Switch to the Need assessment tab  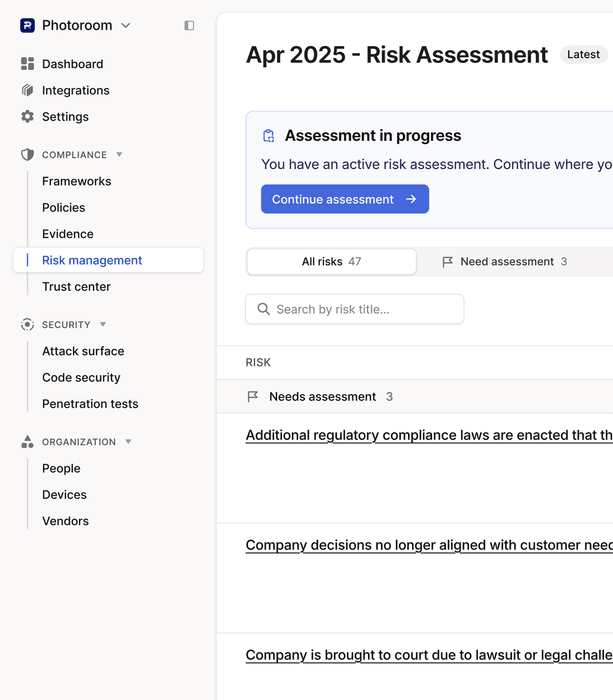pos(505,262)
